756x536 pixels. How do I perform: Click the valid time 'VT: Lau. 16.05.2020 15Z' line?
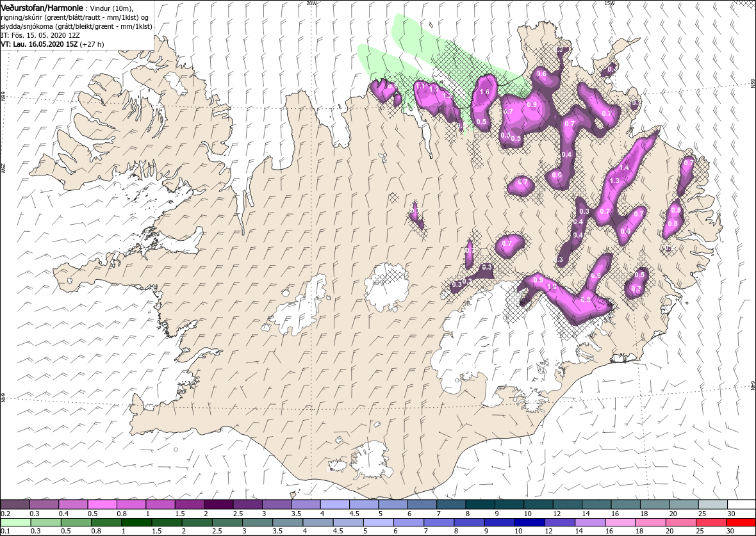52,44
